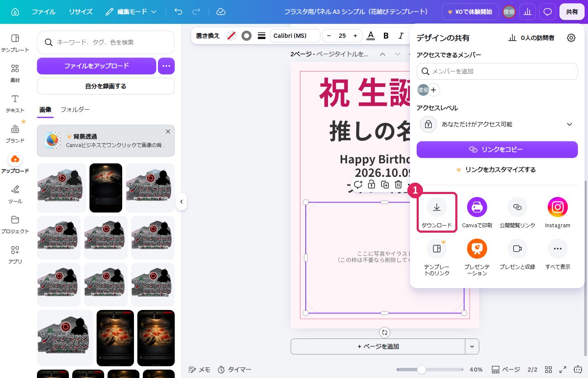
Task: Open upload more options (…) button
Action: (166, 66)
